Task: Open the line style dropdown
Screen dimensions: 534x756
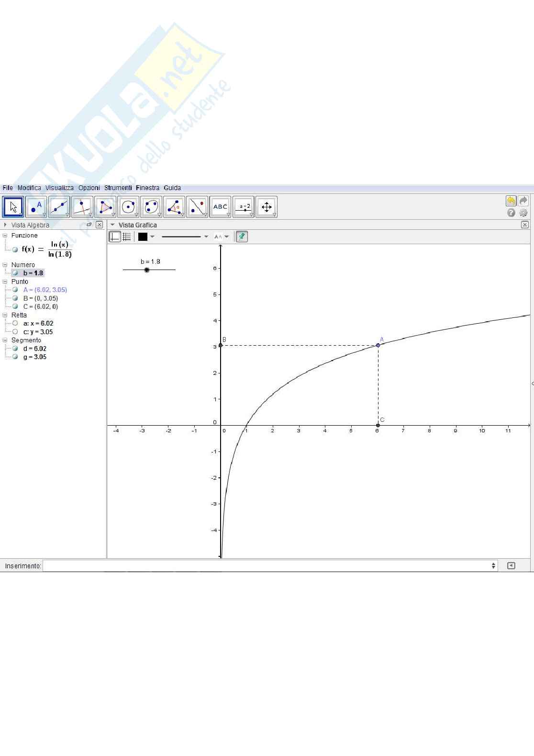Action: point(206,237)
